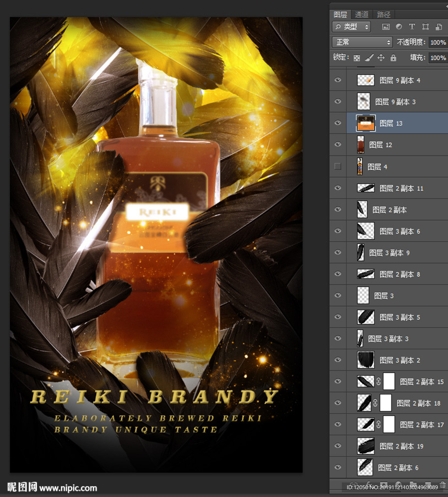Show the hidden 图层 4 layer
Viewport: 448px width, 497px height.
point(338,166)
